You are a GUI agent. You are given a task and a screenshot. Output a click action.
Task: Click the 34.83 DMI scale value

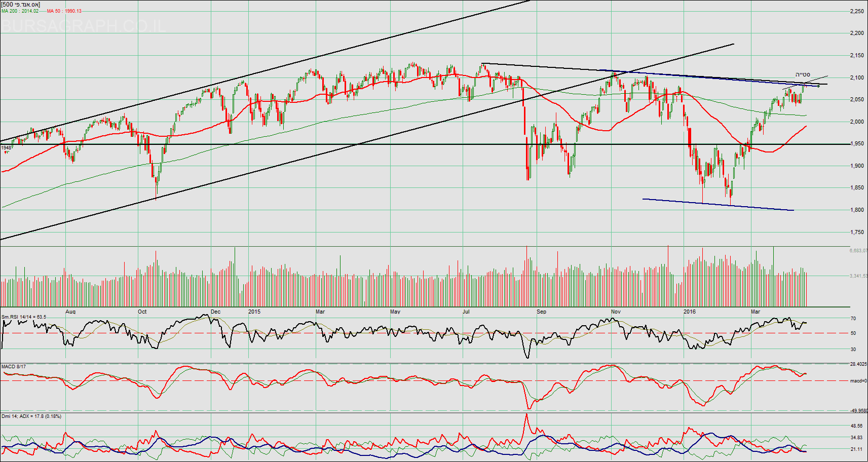pyautogui.click(x=856, y=438)
